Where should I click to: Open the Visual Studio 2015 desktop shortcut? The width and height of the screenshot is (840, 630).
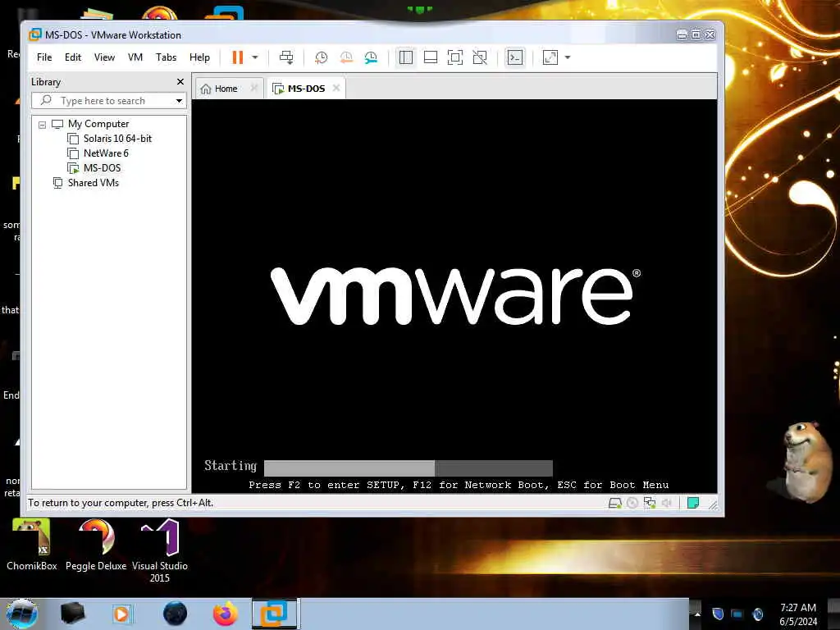[160, 550]
